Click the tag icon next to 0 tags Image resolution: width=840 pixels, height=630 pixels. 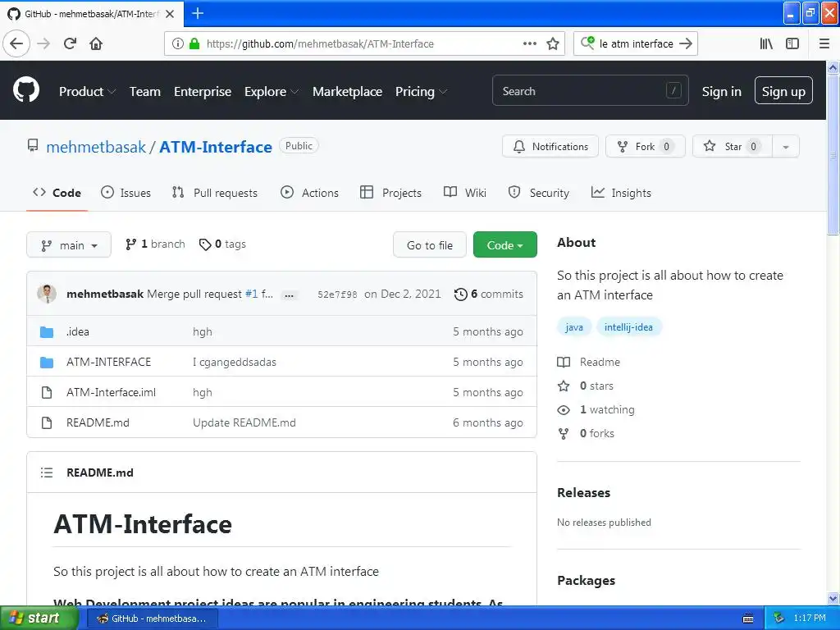(204, 244)
